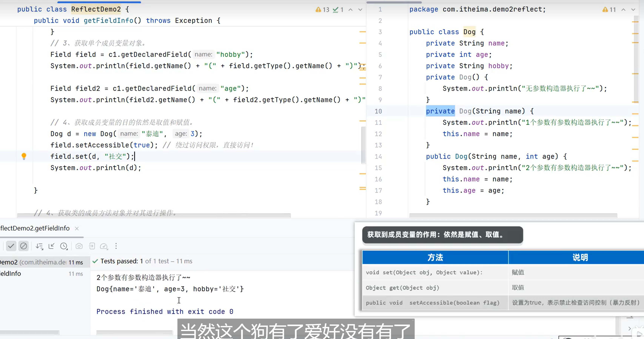The image size is (644, 339).
Task: Click the camera snapshot icon
Action: pyautogui.click(x=79, y=246)
